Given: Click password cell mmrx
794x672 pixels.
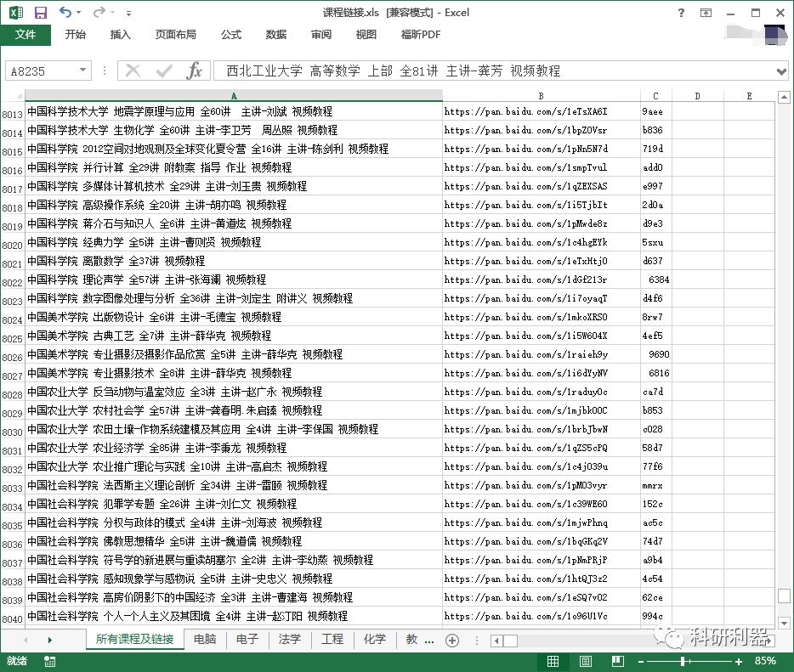Looking at the screenshot, I should (655, 485).
